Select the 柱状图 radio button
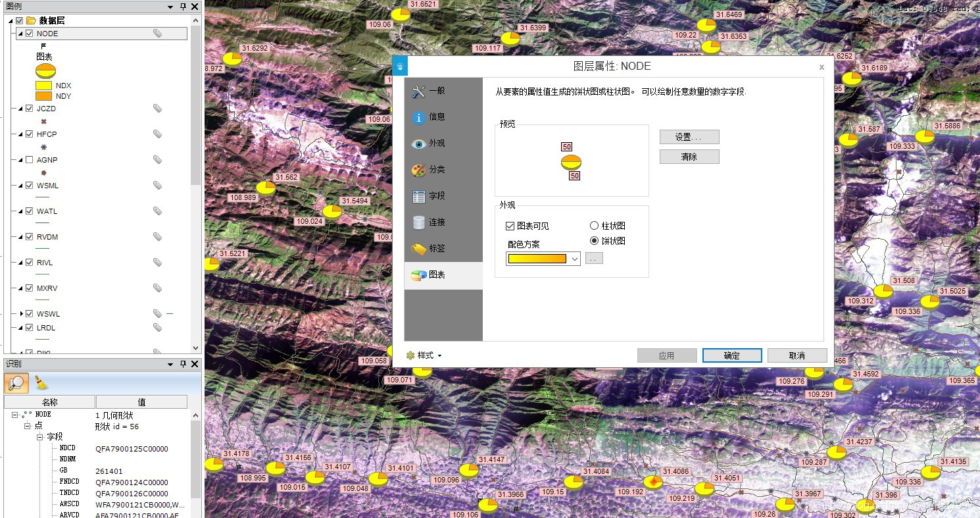The width and height of the screenshot is (980, 518). pyautogui.click(x=595, y=225)
